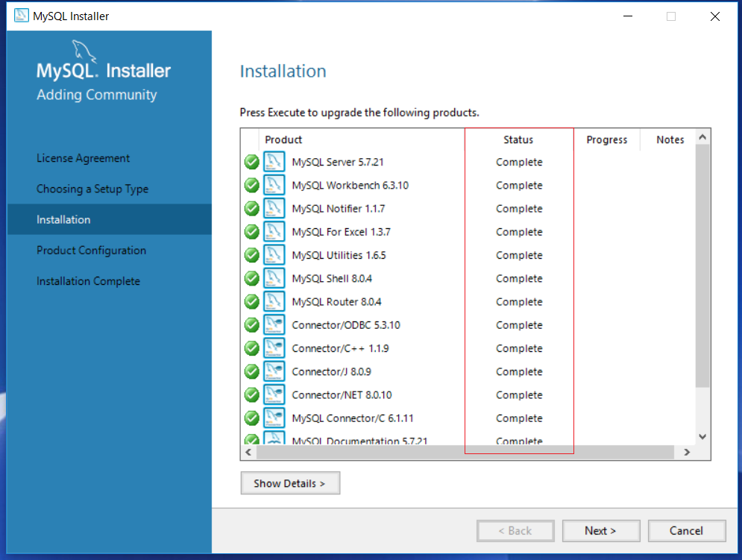Click the green checkmark beside Connector/NET
Image resolution: width=742 pixels, height=560 pixels.
(251, 394)
